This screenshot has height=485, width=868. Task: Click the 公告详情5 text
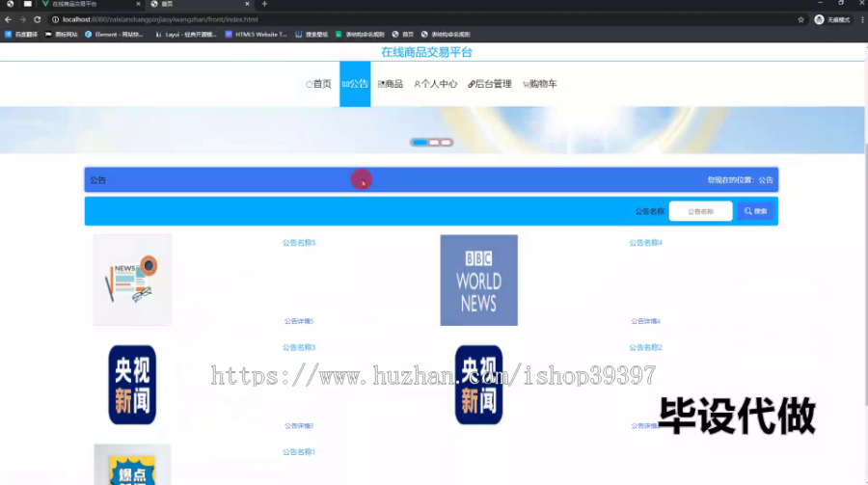pos(299,321)
